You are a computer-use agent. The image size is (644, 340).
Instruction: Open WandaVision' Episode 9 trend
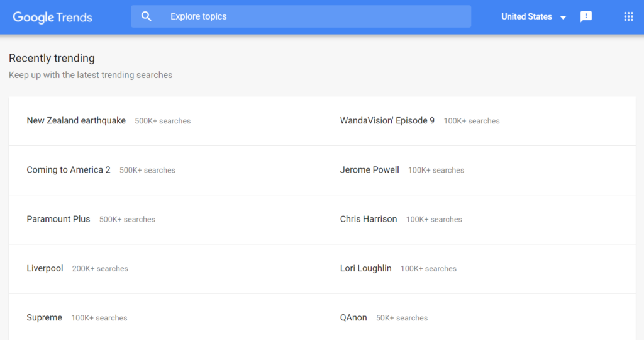(x=387, y=120)
